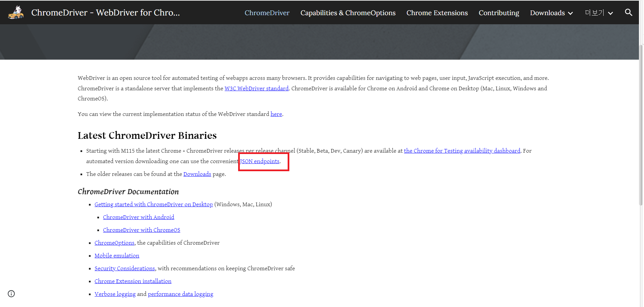This screenshot has width=644, height=307.
Task: Open Getting started with ChromeDriver on Desktop
Action: (x=154, y=204)
